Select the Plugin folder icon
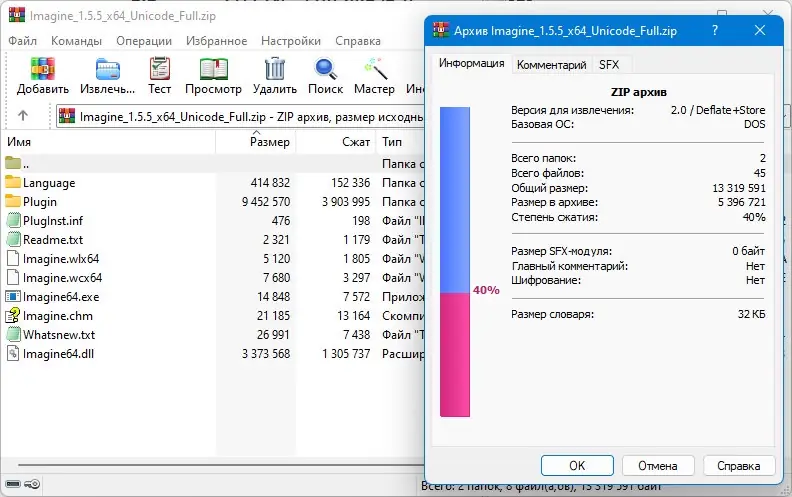The height and width of the screenshot is (497, 792). (13, 201)
